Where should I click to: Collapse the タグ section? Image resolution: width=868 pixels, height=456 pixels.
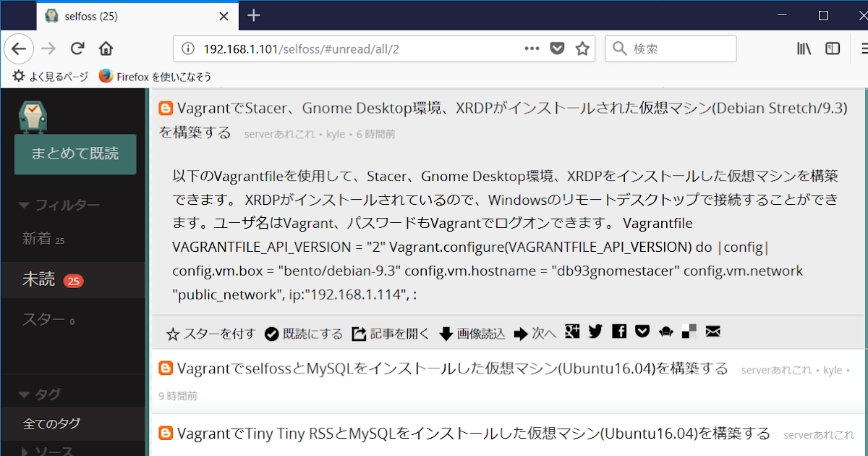pyautogui.click(x=41, y=390)
